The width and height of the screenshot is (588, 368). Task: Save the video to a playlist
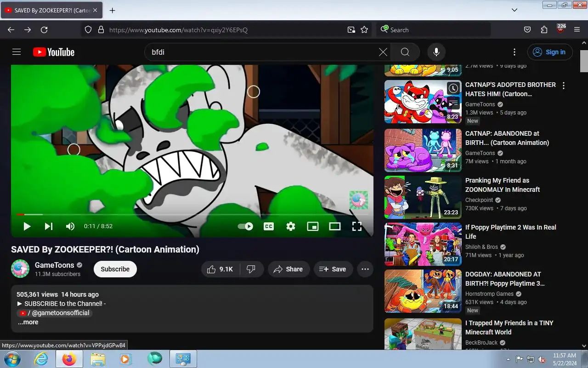click(333, 269)
